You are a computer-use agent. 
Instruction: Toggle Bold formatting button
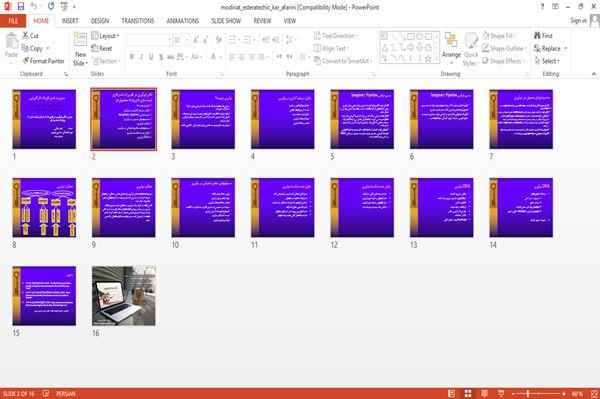click(x=132, y=57)
